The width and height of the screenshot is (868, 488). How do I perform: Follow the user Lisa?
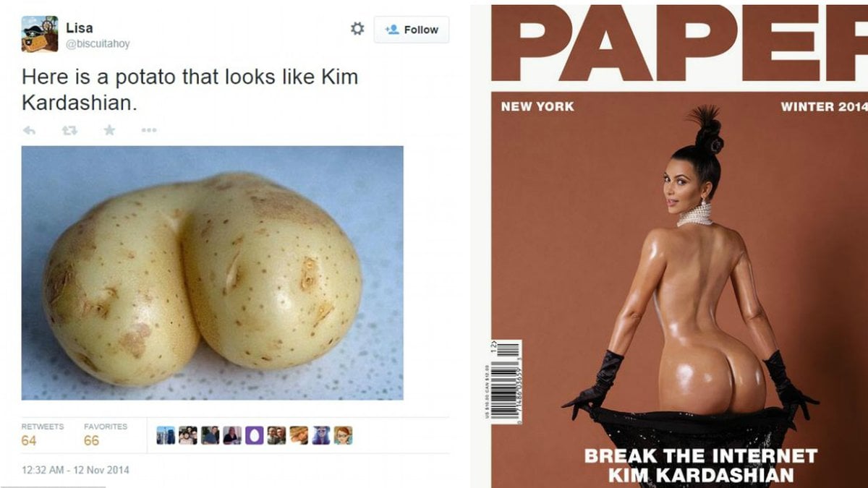pos(412,30)
